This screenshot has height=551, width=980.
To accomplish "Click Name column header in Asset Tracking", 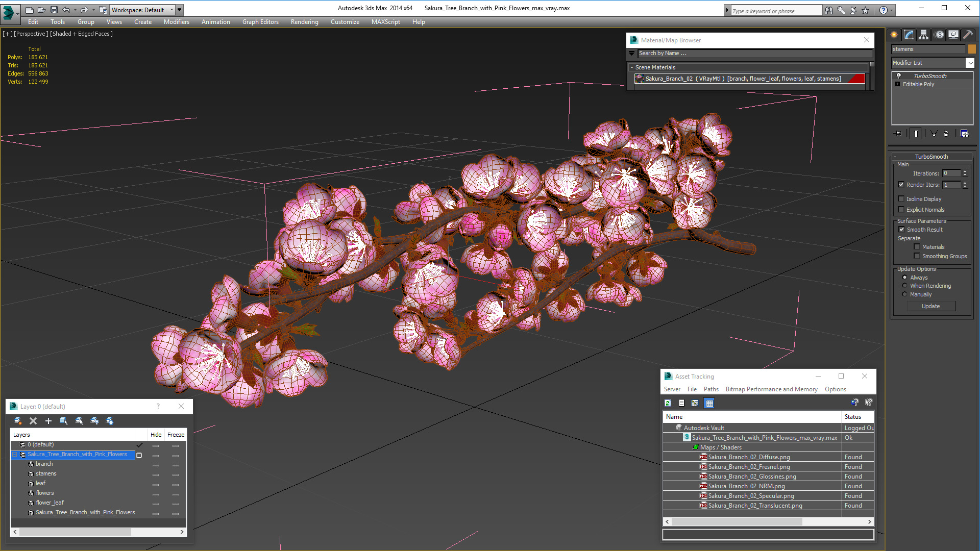I will pyautogui.click(x=752, y=417).
